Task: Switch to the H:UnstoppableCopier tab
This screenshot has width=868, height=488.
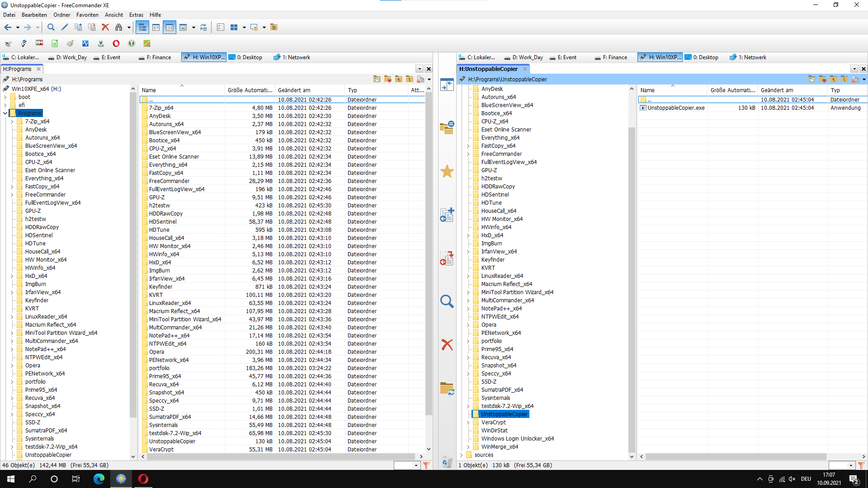Action: [488, 69]
